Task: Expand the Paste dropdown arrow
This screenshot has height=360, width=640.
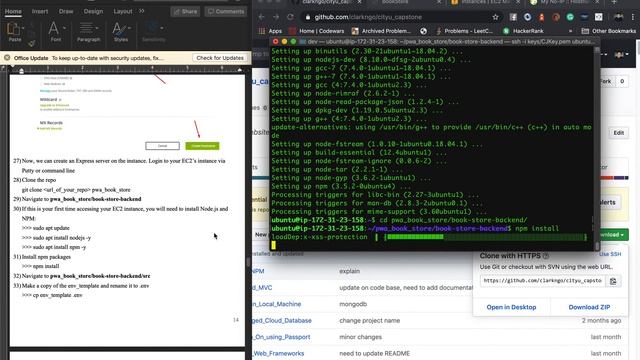Action: 23,28
